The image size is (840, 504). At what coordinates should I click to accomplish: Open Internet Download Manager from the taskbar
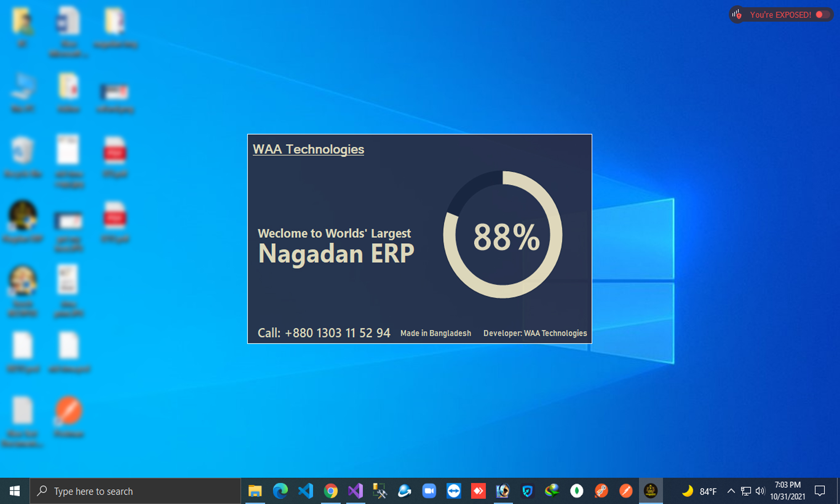click(552, 491)
